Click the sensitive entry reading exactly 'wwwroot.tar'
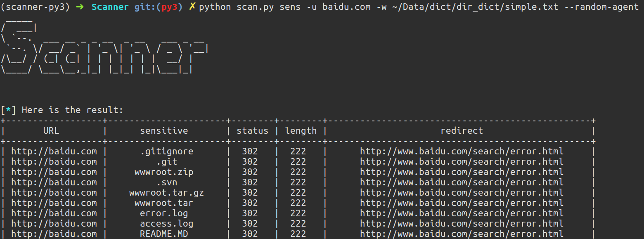644x239 pixels. pyautogui.click(x=164, y=203)
